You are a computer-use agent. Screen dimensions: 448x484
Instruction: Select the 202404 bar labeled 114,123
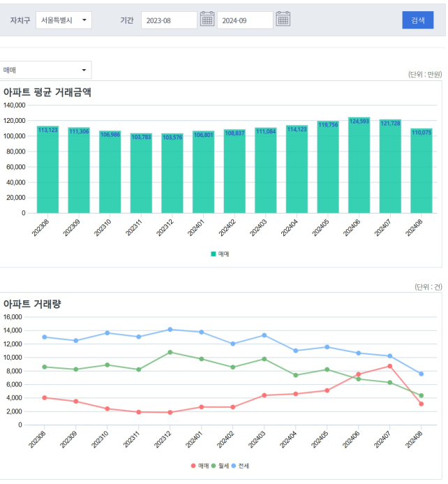point(297,169)
